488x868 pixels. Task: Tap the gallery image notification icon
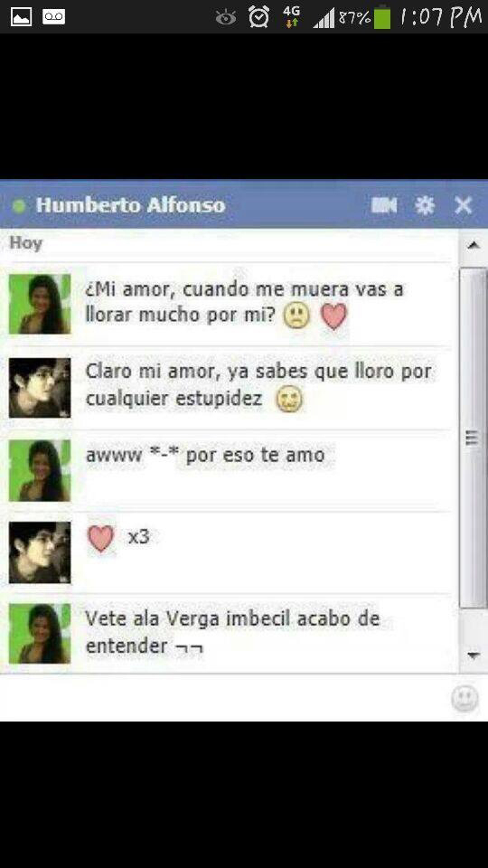pyautogui.click(x=21, y=16)
